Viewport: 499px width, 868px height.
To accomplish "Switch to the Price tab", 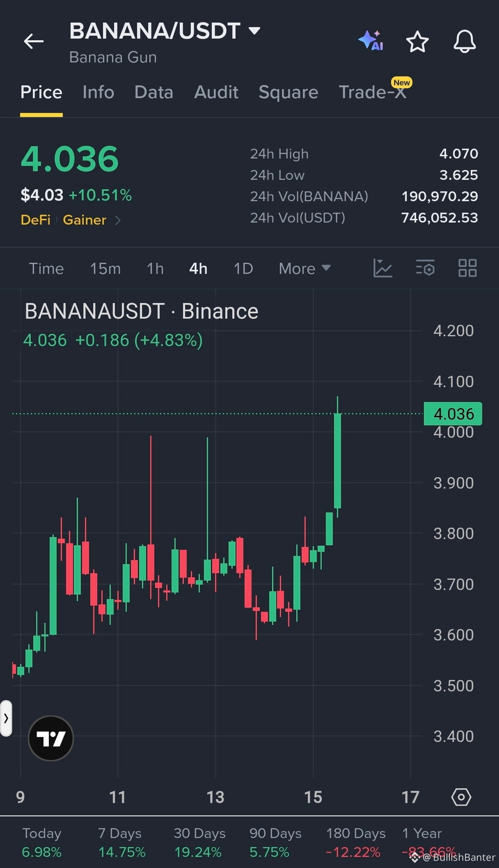I will click(41, 92).
